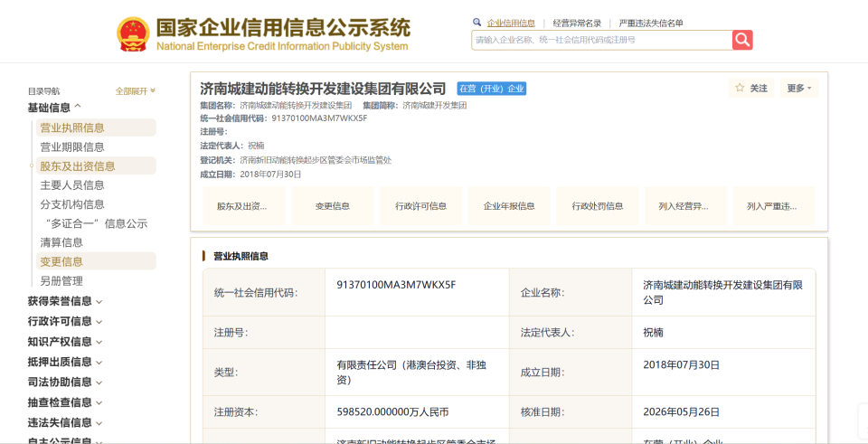The image size is (868, 444).
Task: Select 清算信息 in the sidebar
Action: point(61,242)
